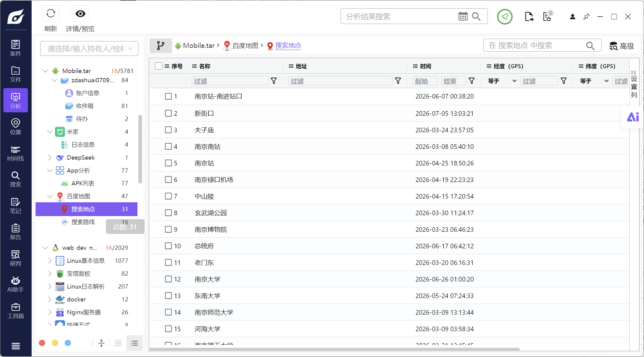Open the hamburger menu at sidebar bottom

tap(16, 346)
